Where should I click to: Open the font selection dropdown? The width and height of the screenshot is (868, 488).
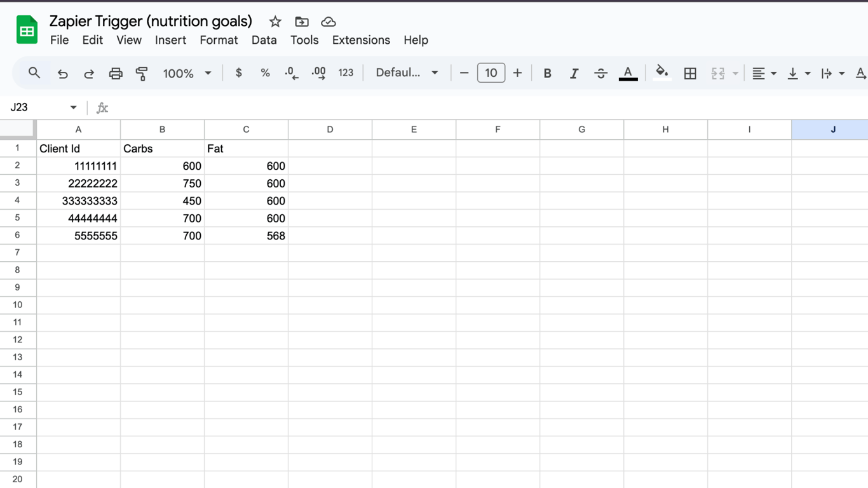click(406, 73)
